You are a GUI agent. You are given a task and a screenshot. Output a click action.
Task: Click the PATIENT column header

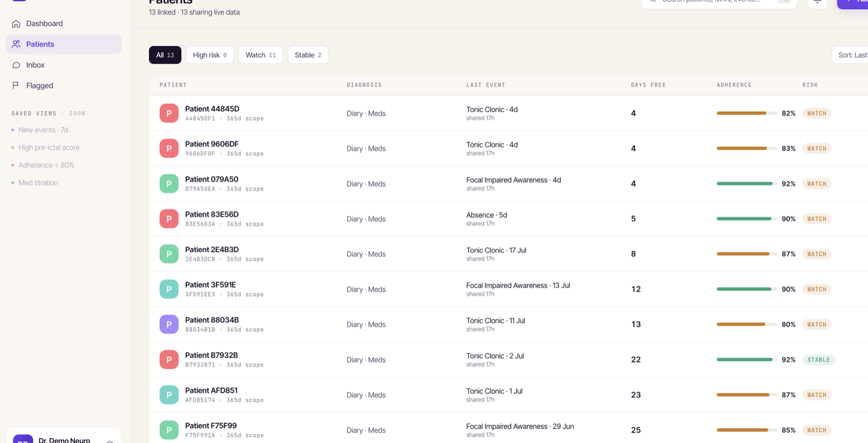click(x=173, y=85)
